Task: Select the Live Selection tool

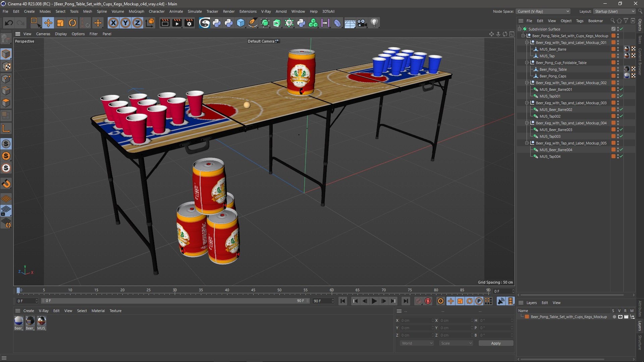Action: point(35,23)
